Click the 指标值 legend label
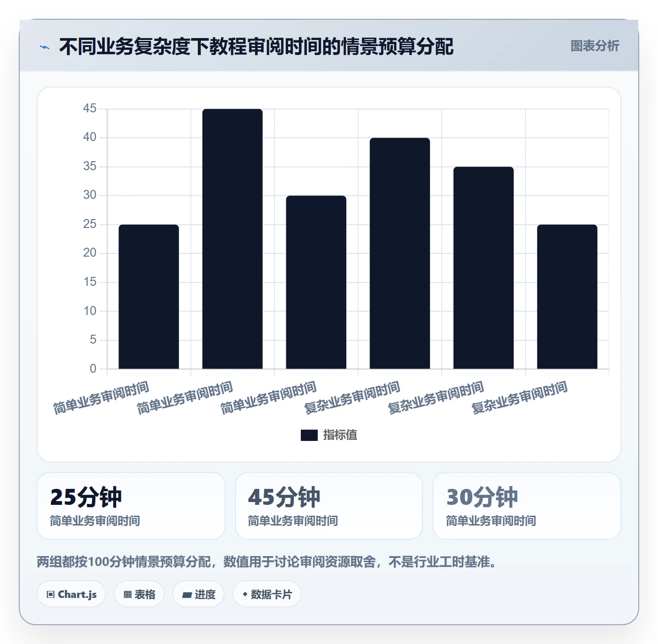Image resolution: width=658 pixels, height=644 pixels. 340,435
